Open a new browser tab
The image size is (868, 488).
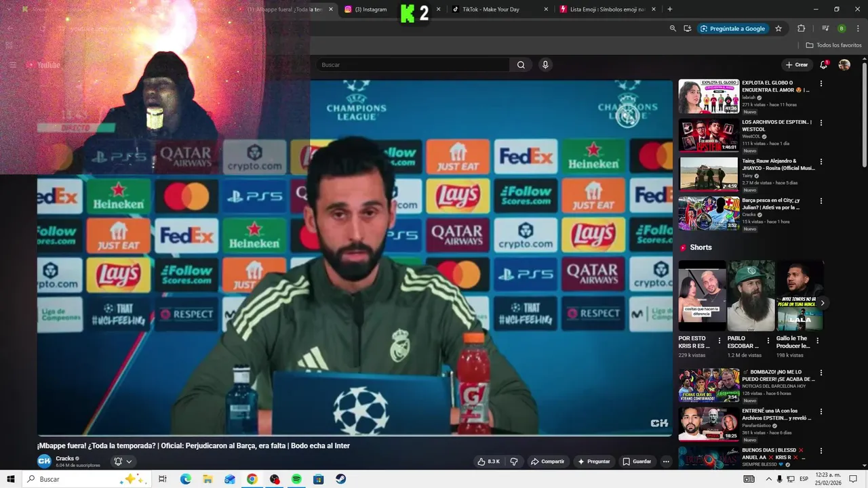[x=670, y=9]
